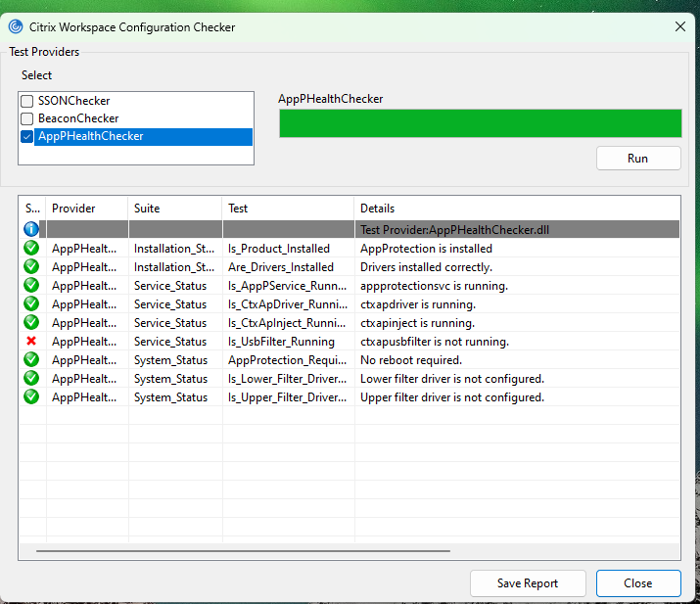Click green check icon for Is_Product_Installed
Image resolution: width=700 pixels, height=604 pixels.
[x=31, y=249]
